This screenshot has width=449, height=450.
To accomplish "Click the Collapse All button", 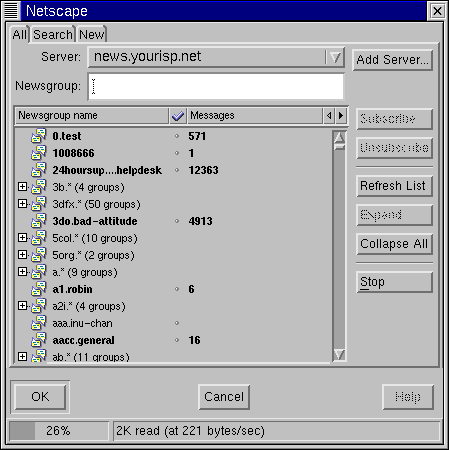I will tap(394, 244).
